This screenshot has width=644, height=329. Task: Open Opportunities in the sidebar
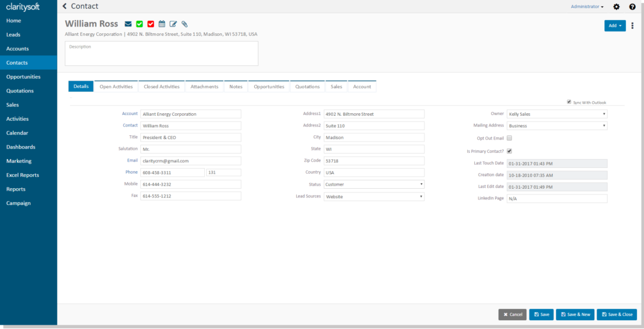tap(28, 77)
